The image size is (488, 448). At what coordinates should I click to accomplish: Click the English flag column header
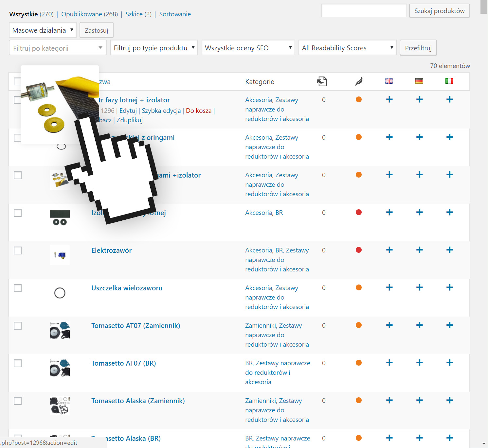pyautogui.click(x=389, y=81)
